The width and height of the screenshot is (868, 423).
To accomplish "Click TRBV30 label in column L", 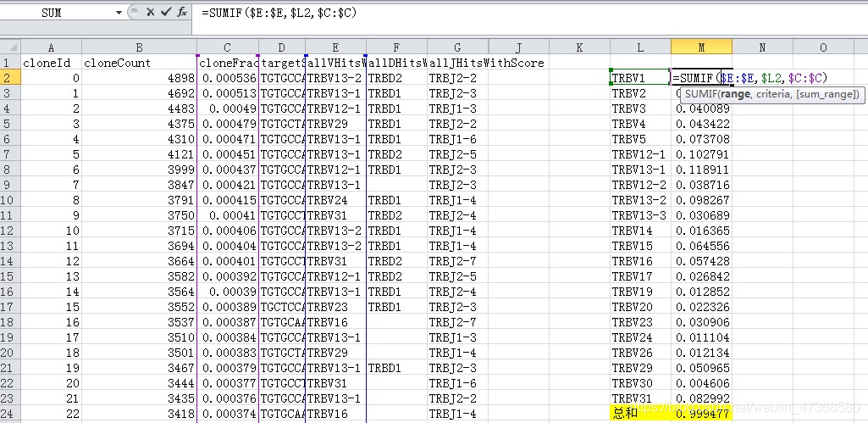I will (x=640, y=383).
